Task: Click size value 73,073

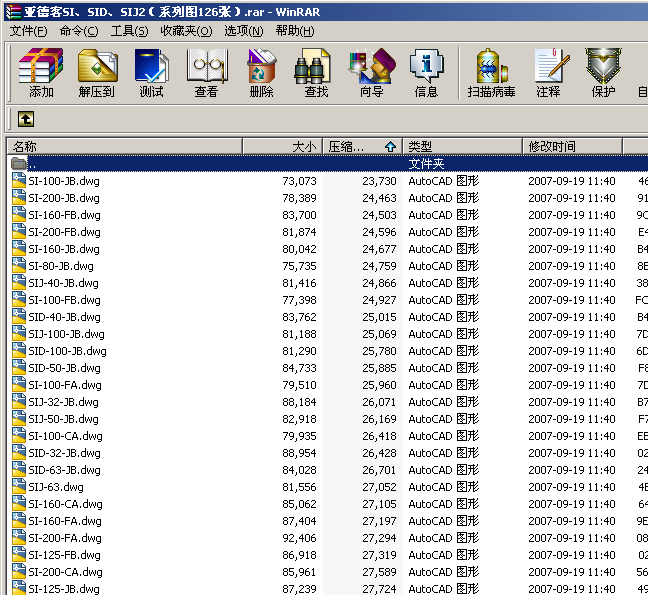Action: point(300,181)
